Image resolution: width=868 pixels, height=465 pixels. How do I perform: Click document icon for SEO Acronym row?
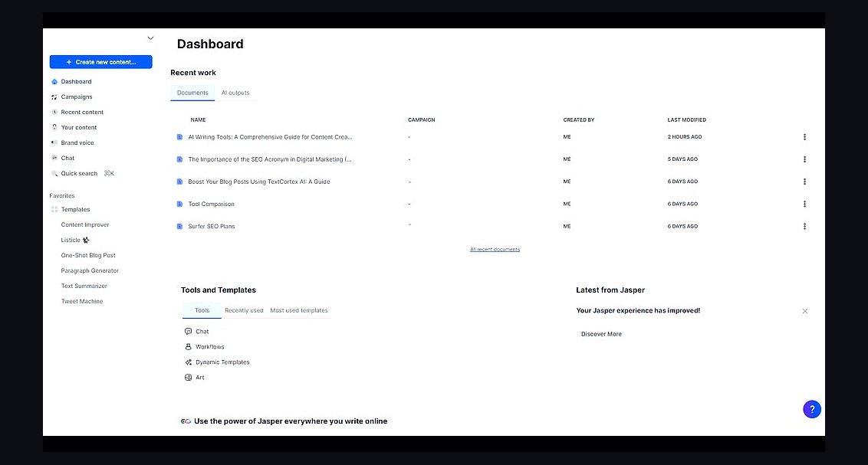click(x=179, y=159)
